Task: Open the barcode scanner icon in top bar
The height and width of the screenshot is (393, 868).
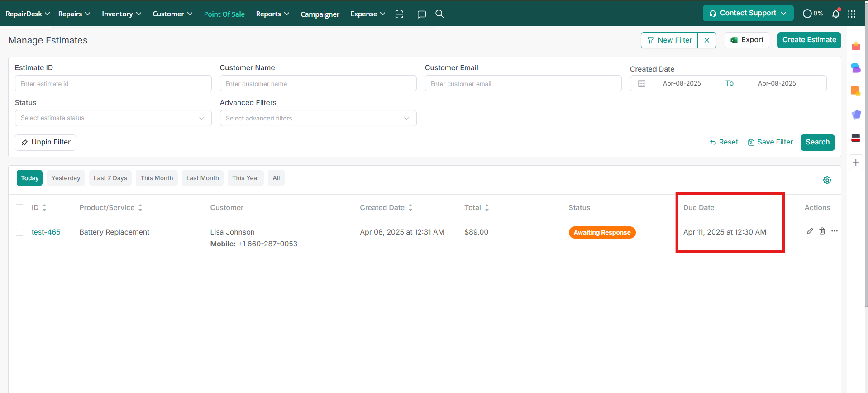Action: coord(399,14)
